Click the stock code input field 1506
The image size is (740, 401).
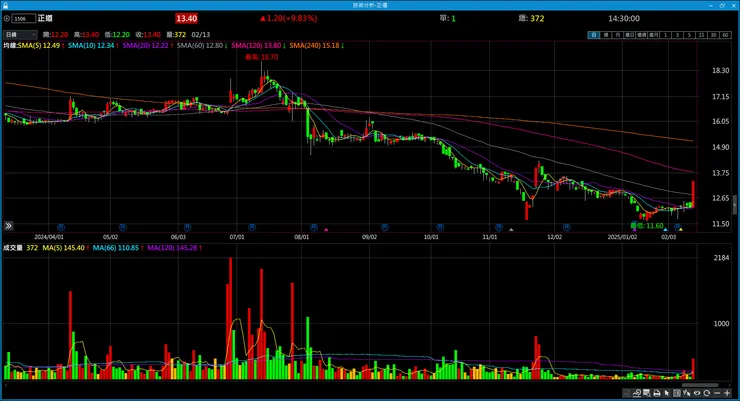tap(24, 18)
